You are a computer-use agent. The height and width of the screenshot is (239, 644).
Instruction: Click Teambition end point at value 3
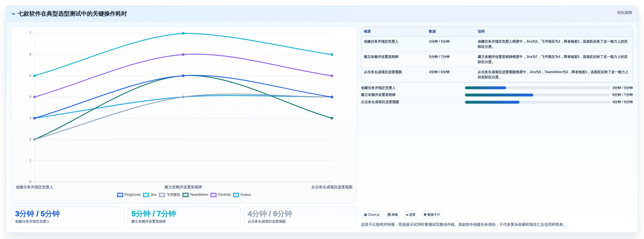click(x=332, y=118)
